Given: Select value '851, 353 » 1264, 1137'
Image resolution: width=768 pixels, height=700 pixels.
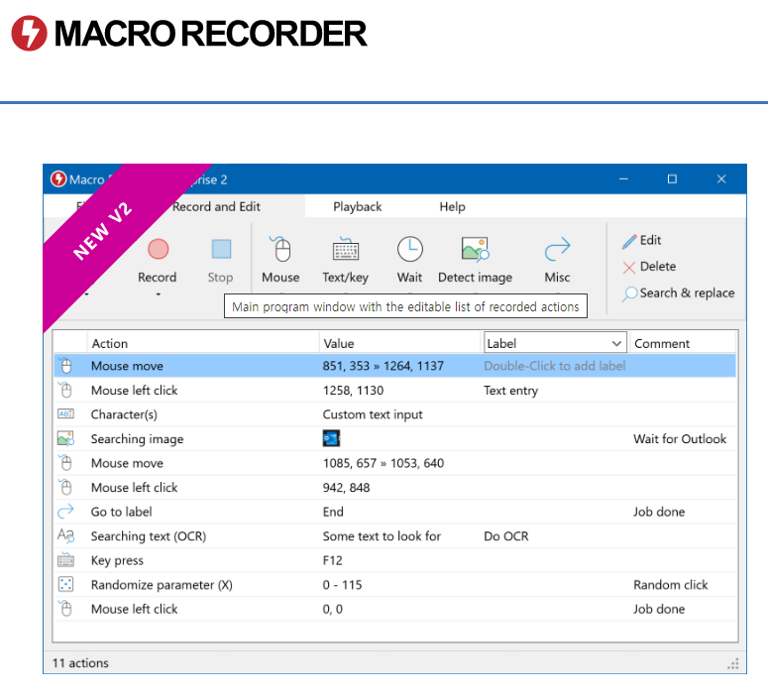Looking at the screenshot, I should 384,366.
